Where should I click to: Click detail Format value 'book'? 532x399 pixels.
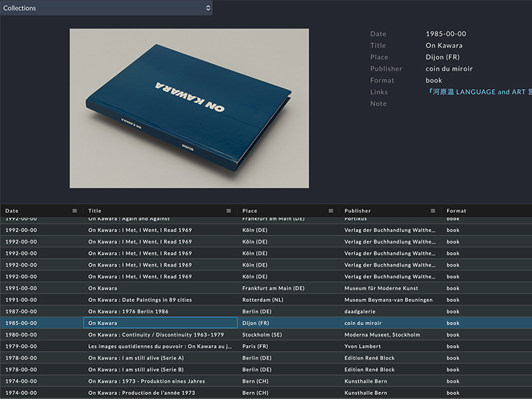(x=434, y=80)
